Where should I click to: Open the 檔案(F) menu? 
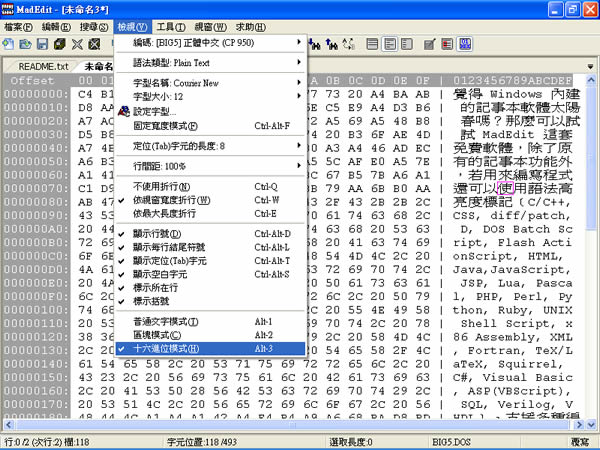click(x=18, y=27)
